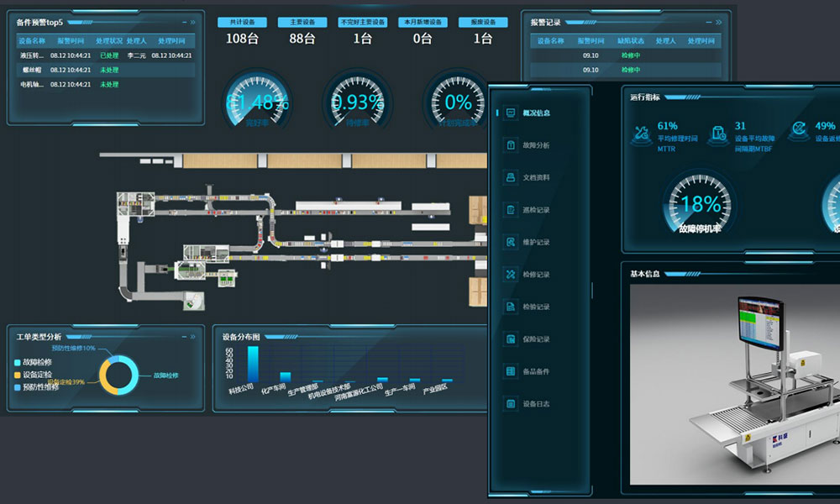The image size is (840, 504).
Task: Expand the 工单类型分析 panel with double arrow
Action: 193,337
